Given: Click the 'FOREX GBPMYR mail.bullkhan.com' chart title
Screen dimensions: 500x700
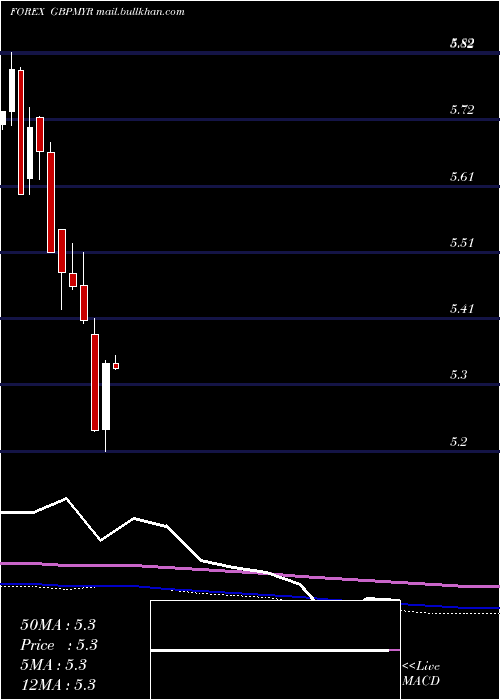Looking at the screenshot, I should 97,12.
